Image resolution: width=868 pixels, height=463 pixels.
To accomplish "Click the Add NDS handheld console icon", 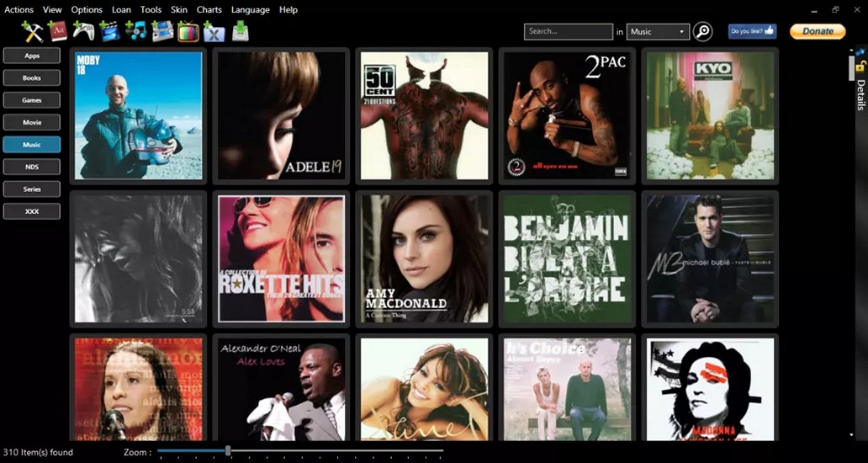I will 162,31.
